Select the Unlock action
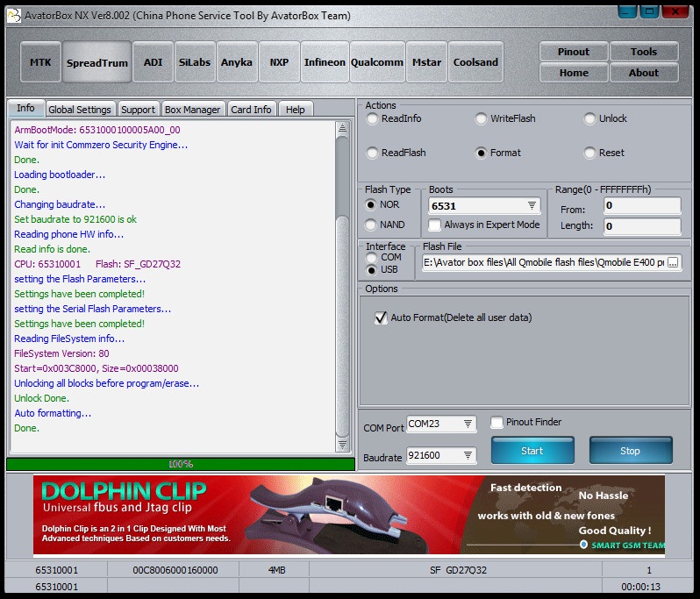 (605, 118)
